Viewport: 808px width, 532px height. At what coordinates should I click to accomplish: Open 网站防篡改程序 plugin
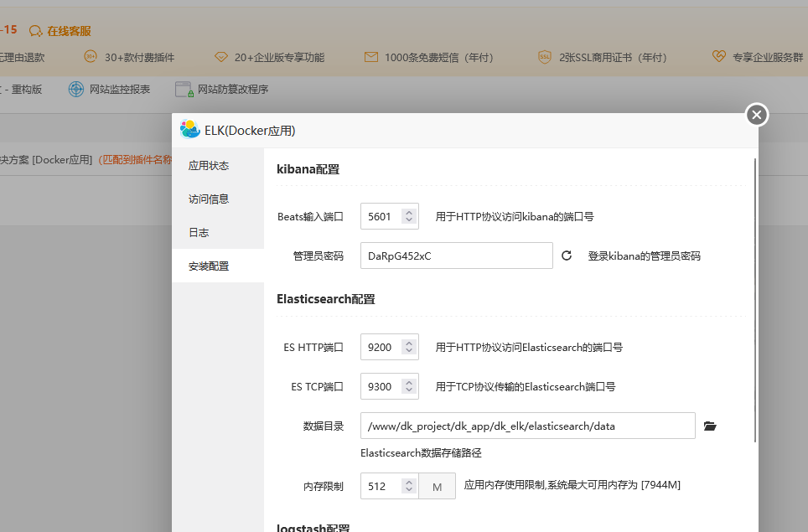click(x=233, y=89)
